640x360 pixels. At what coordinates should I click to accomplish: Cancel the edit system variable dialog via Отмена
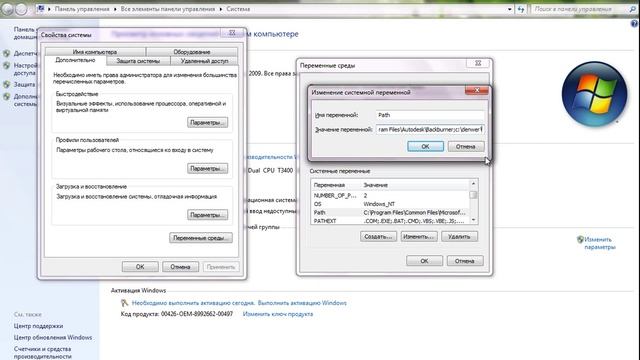(466, 146)
